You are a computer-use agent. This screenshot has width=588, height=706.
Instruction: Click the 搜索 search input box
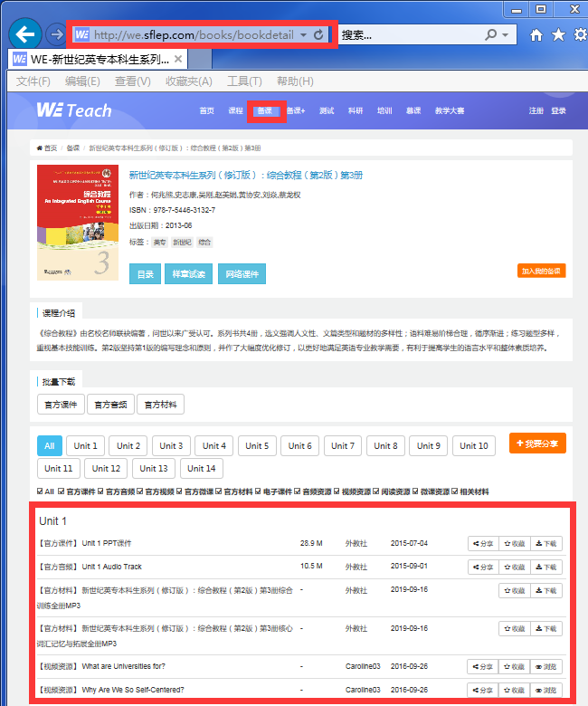click(410, 34)
